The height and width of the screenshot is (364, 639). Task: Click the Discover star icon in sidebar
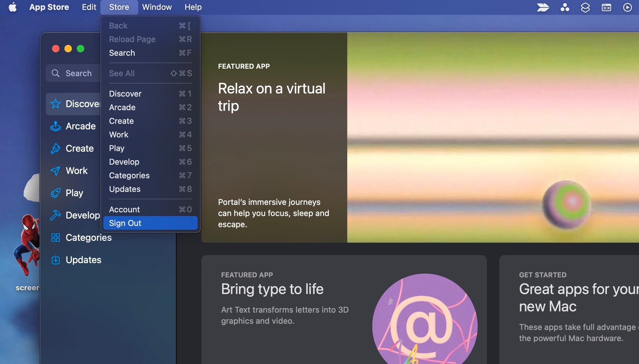(x=55, y=104)
